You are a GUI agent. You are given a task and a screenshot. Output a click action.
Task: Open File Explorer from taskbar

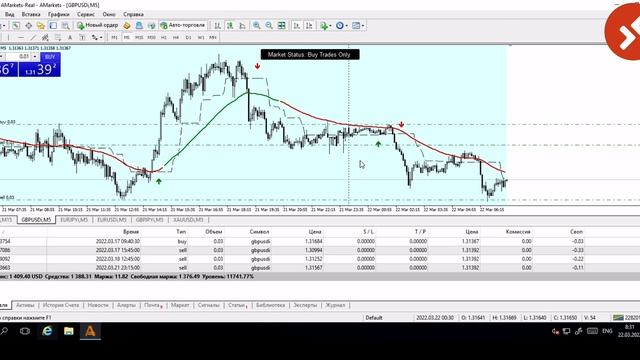pyautogui.click(x=69, y=331)
